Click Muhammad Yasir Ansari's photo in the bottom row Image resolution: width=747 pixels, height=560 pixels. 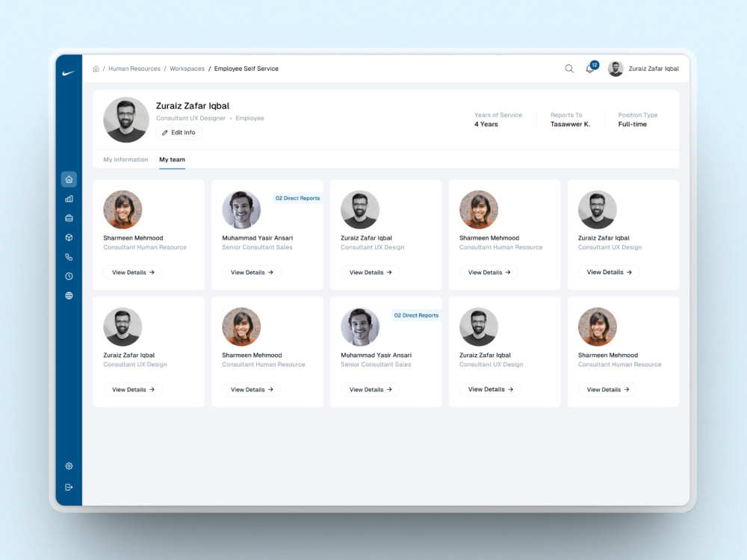[x=360, y=327]
